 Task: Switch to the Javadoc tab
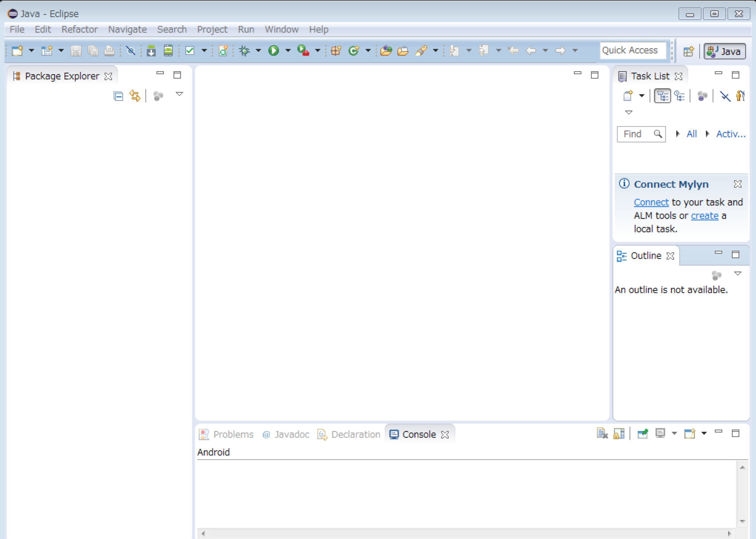286,434
